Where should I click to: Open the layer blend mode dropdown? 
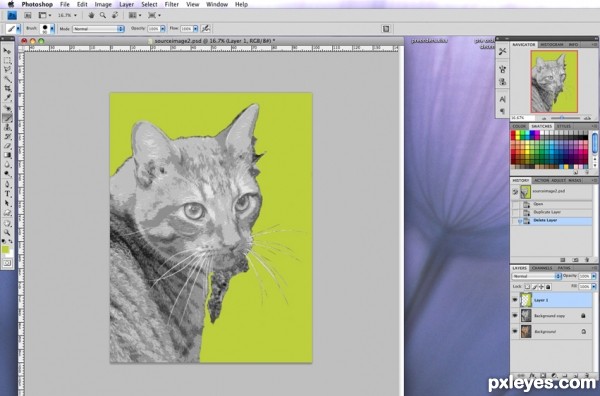click(x=536, y=276)
